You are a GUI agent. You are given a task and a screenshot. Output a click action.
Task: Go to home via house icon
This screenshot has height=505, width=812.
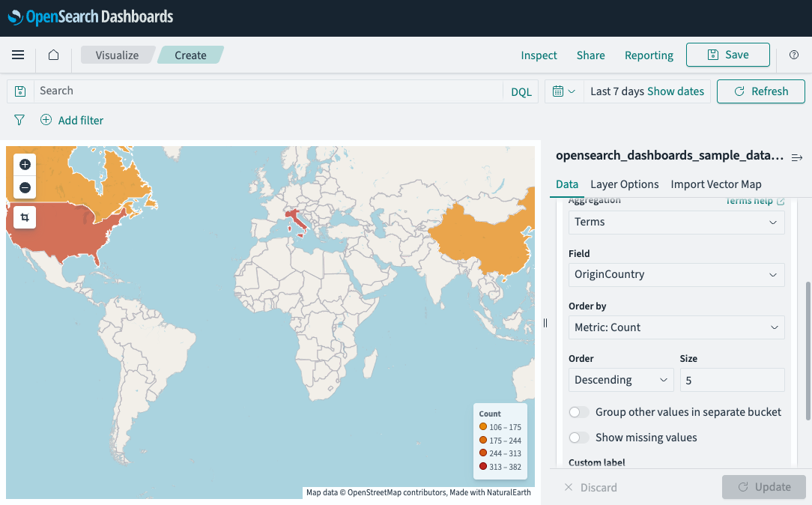click(53, 55)
